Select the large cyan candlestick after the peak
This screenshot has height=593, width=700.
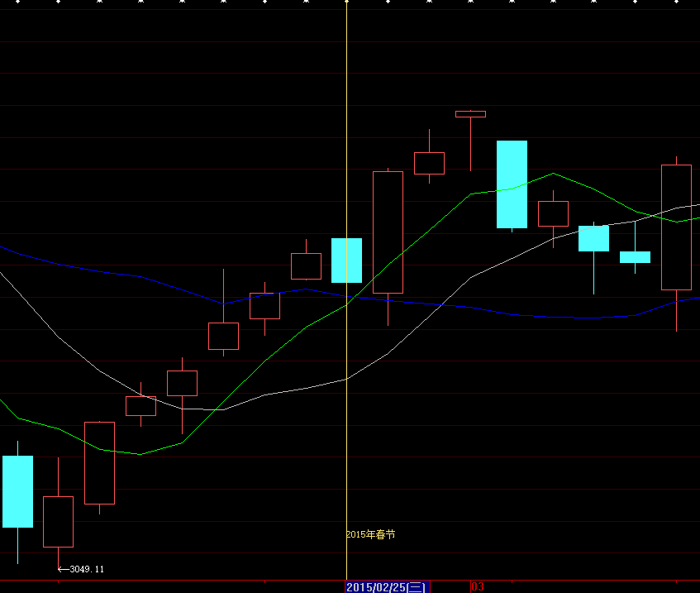click(x=512, y=184)
